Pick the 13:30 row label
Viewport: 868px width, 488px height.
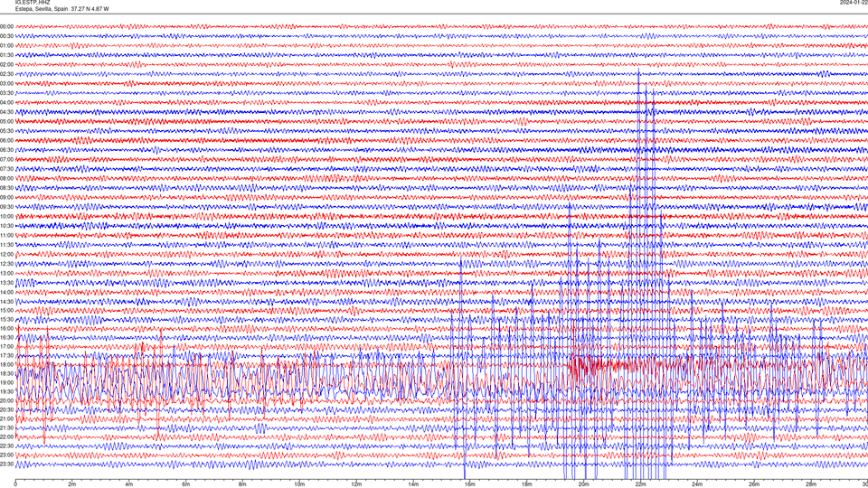[x=6, y=283]
